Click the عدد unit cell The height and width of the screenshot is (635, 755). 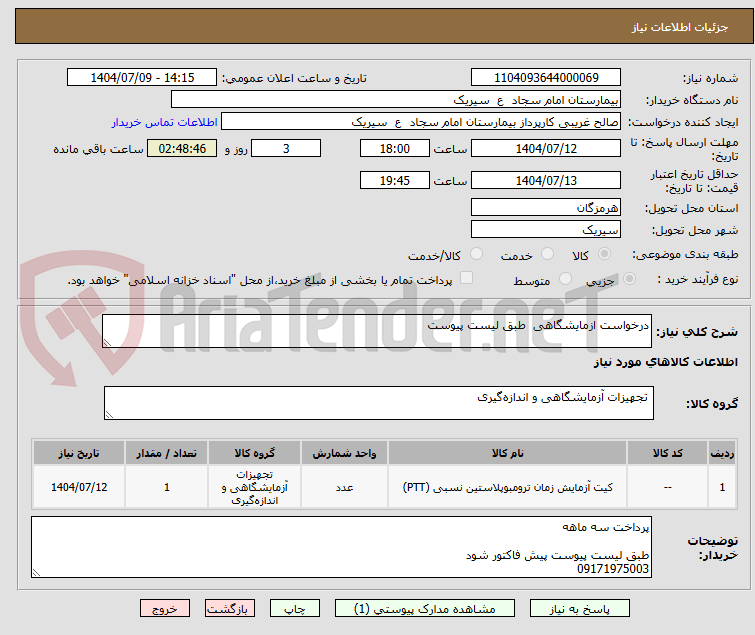[x=344, y=487]
